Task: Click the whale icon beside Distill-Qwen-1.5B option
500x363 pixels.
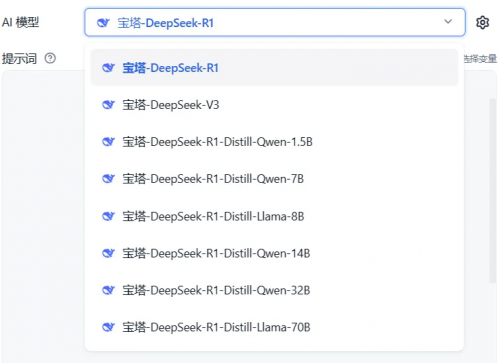Action: tap(108, 142)
